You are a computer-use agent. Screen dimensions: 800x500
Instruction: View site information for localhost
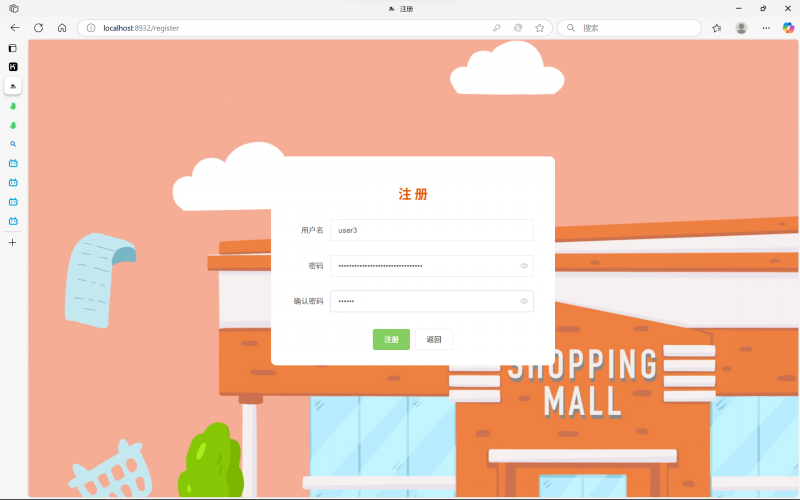91,28
